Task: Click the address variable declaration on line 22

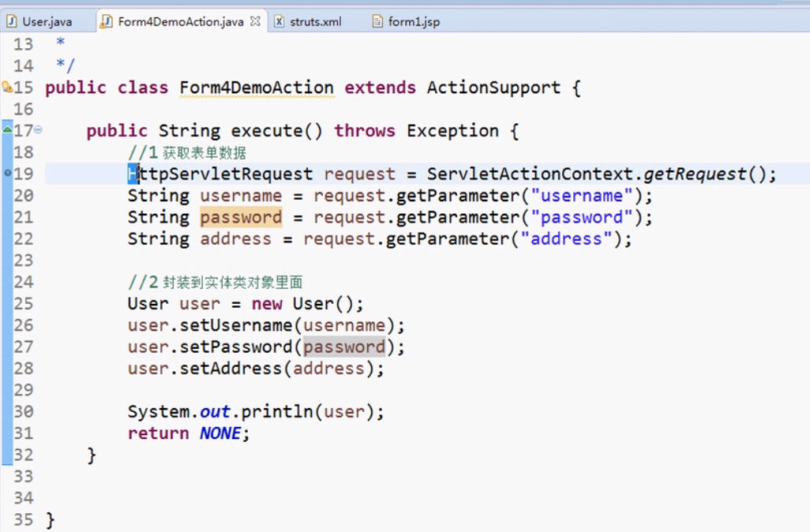Action: click(235, 239)
